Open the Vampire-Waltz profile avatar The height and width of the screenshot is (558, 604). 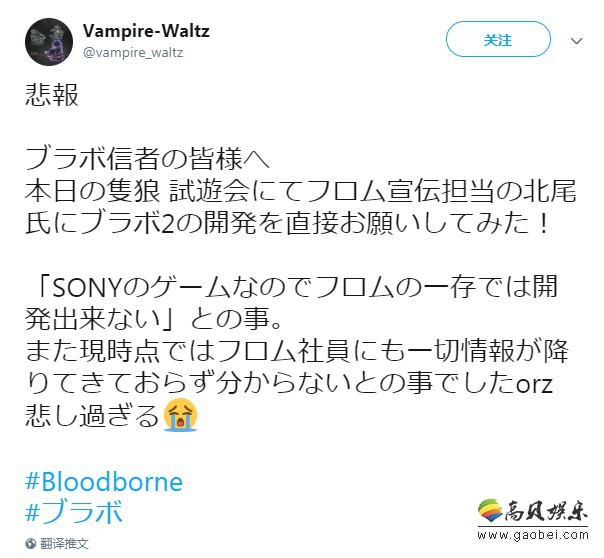pyautogui.click(x=49, y=42)
